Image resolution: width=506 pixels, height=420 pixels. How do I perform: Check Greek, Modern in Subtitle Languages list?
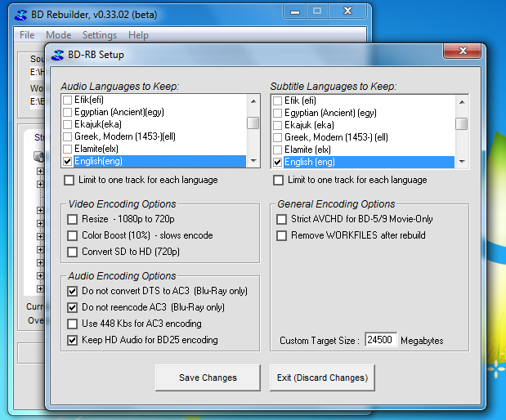pyautogui.click(x=278, y=137)
